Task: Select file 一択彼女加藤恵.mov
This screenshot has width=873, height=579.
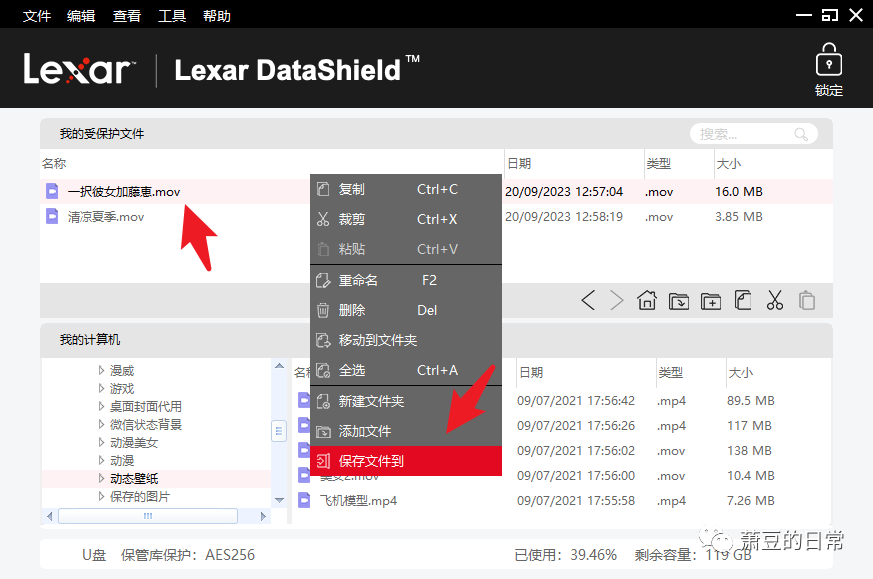Action: pyautogui.click(x=124, y=192)
